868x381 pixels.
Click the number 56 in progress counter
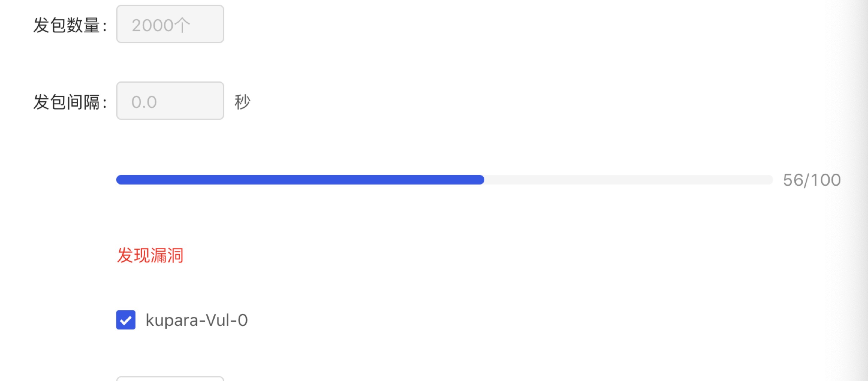[x=793, y=180]
